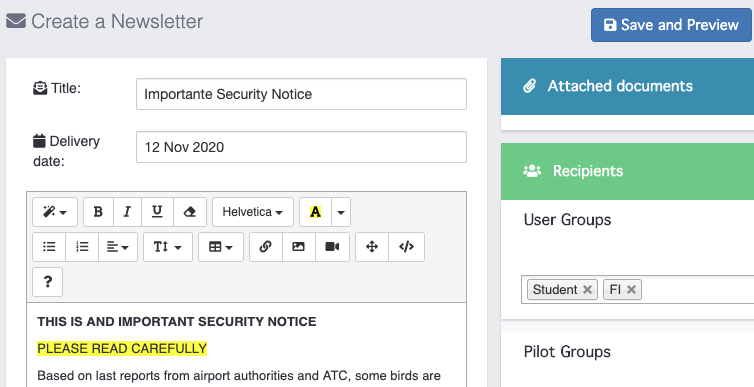The width and height of the screenshot is (754, 387).
Task: Click the calendar icon beside Delivery date
Action: [x=39, y=141]
